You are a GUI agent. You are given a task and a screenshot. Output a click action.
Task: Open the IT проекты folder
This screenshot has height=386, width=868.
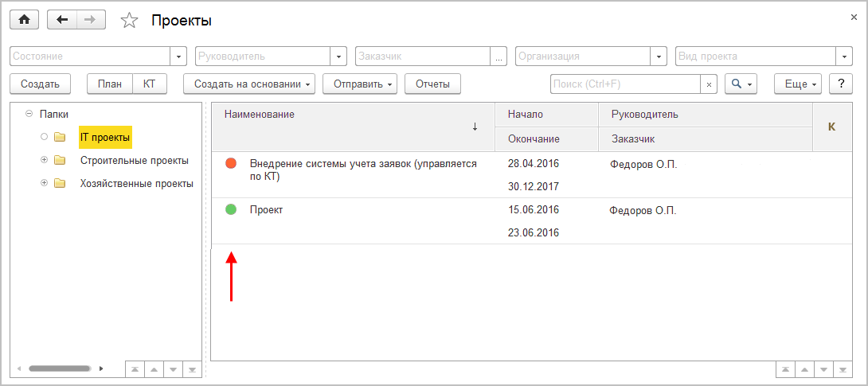tap(105, 138)
